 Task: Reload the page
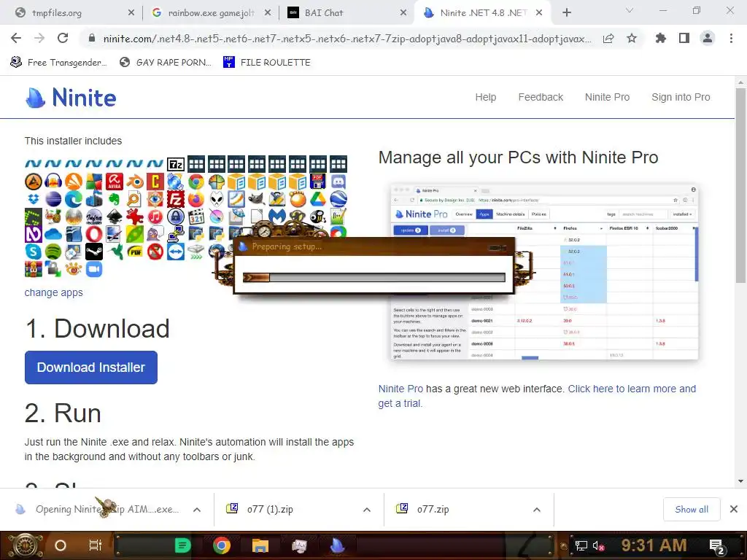(63, 38)
